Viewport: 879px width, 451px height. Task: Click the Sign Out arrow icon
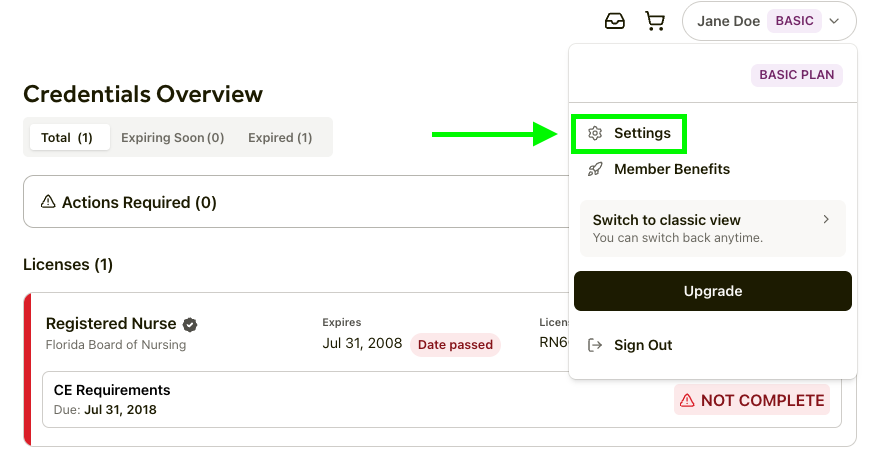pos(595,345)
